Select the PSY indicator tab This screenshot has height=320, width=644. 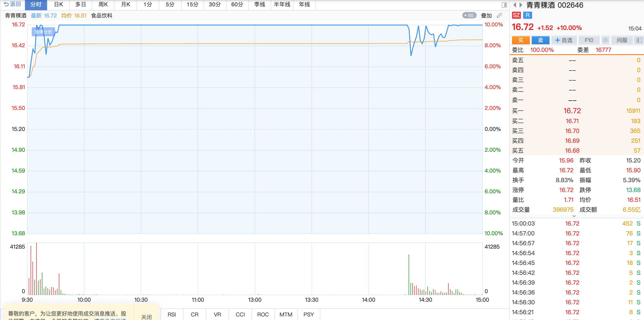coord(309,314)
